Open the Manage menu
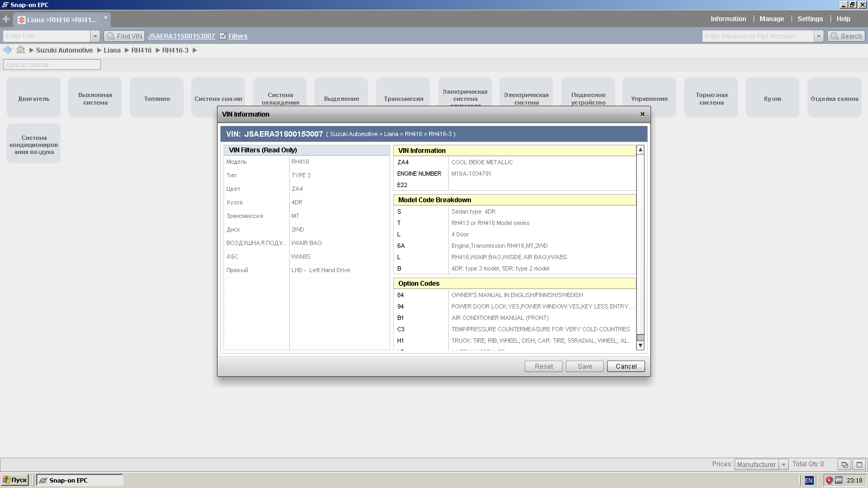The image size is (868, 488). click(x=771, y=19)
